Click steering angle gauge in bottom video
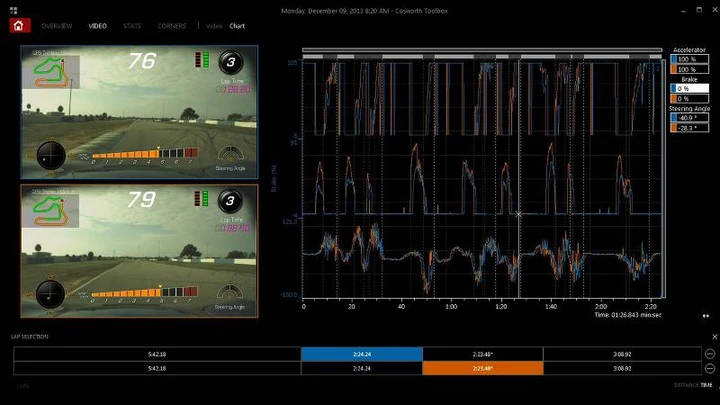The width and height of the screenshot is (720, 405). (x=230, y=293)
